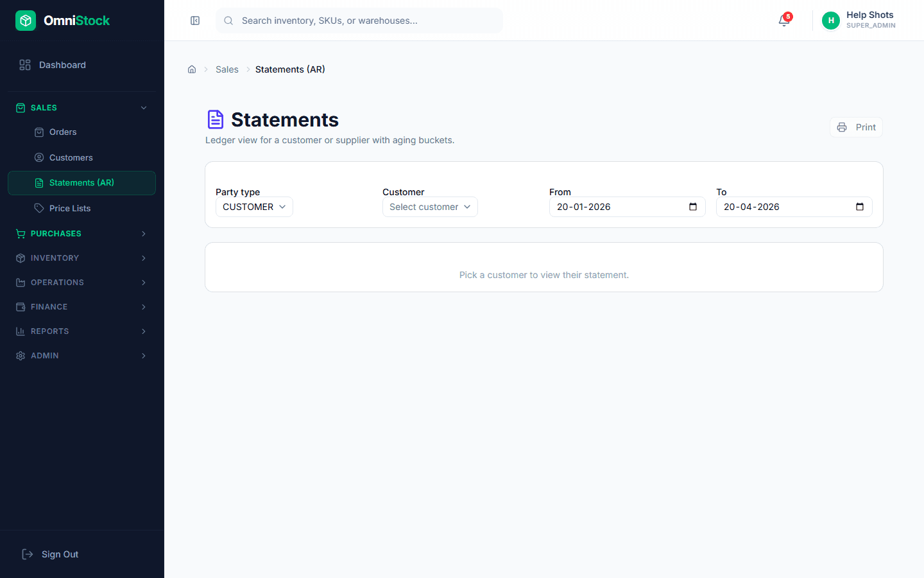Click the Statements (AR) breadcrumb text
Screen dimensions: 924x578
pos(290,69)
